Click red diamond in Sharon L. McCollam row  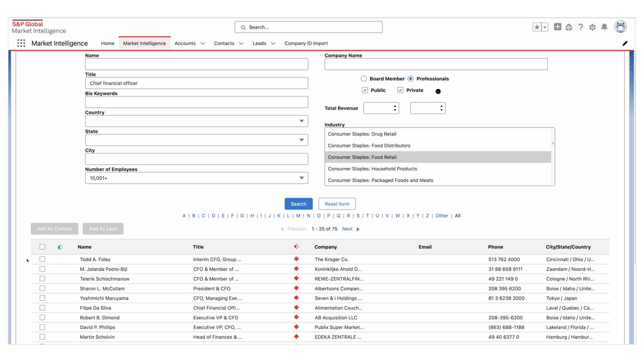[296, 288]
